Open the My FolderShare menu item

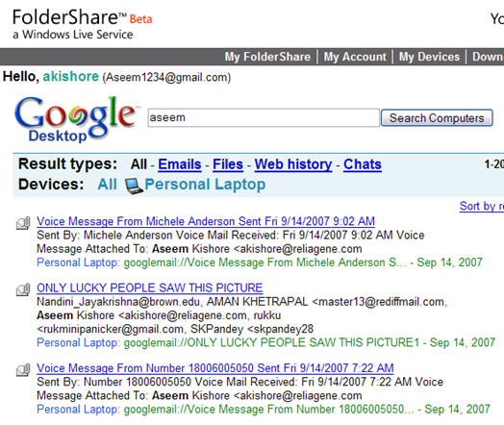tap(267, 57)
